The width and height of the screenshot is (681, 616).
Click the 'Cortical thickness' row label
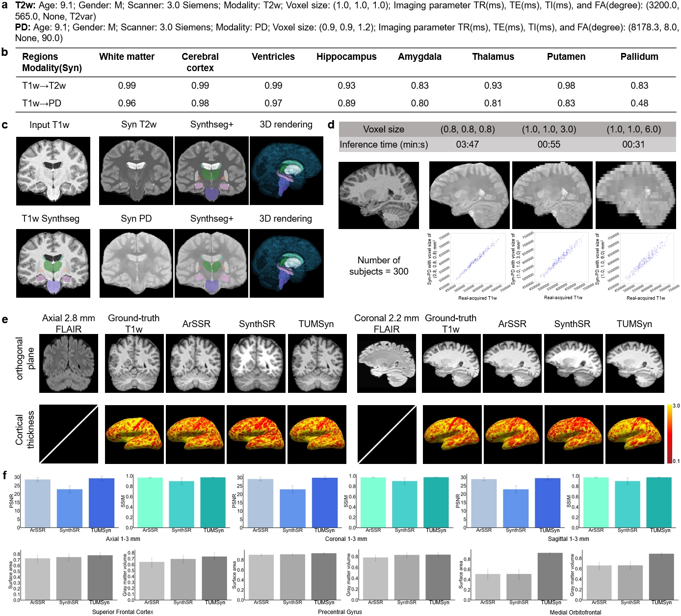pyautogui.click(x=25, y=430)
